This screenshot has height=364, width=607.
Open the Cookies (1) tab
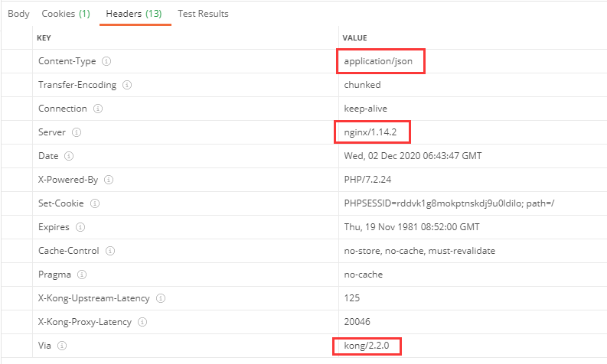point(65,14)
